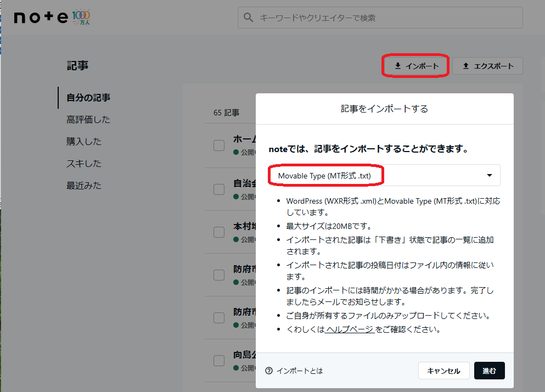The width and height of the screenshot is (545, 392).
Task: Click the エクスポート button
Action: (x=487, y=66)
